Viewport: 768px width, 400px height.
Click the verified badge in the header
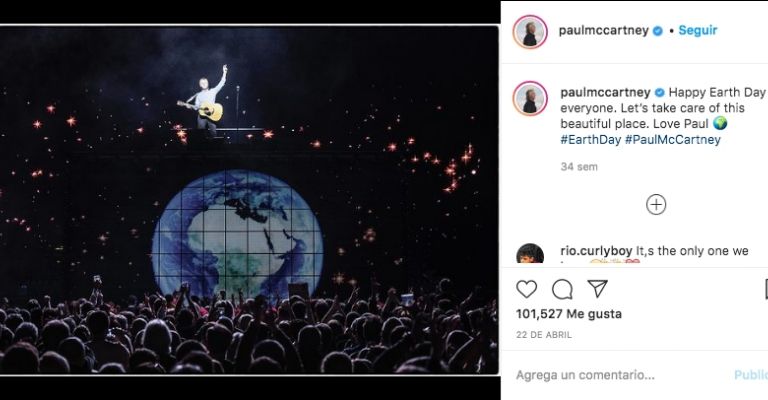[658, 31]
